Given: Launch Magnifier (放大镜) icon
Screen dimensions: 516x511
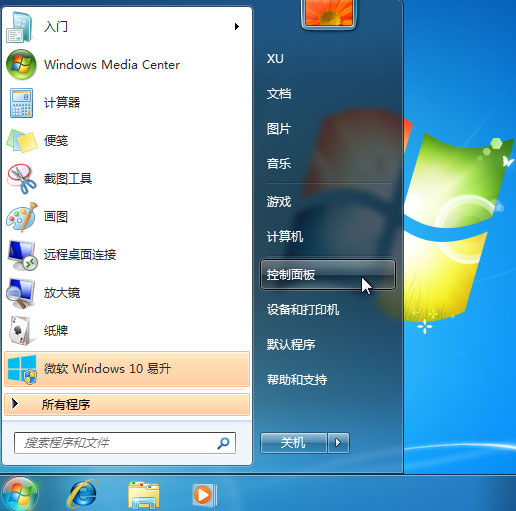Looking at the screenshot, I should click(x=21, y=293).
